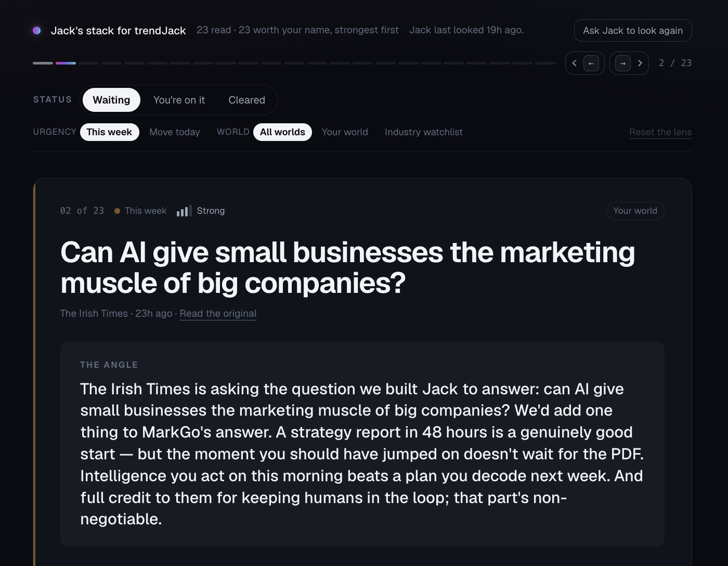Click the left-arrow key hint icon
728x566 pixels.
pyautogui.click(x=591, y=63)
